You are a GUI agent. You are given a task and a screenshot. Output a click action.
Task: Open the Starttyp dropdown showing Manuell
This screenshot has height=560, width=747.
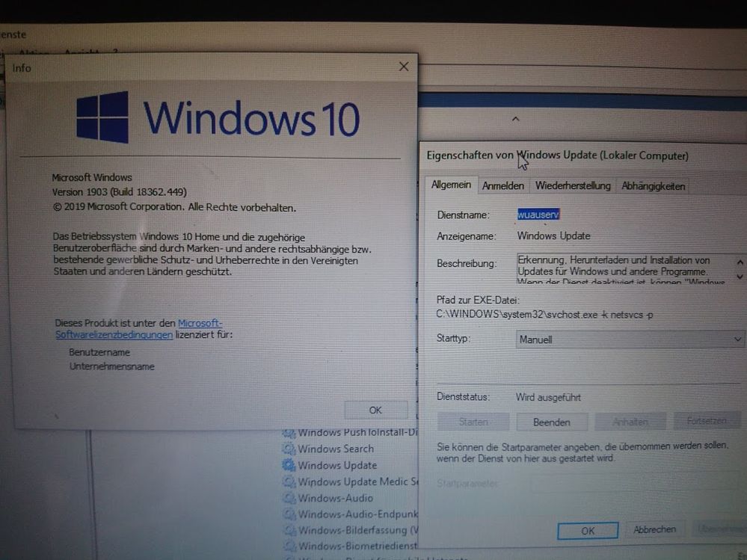(x=629, y=339)
